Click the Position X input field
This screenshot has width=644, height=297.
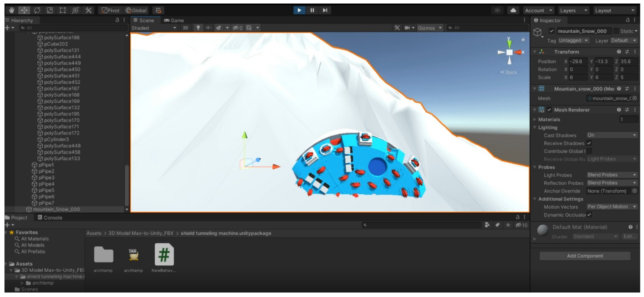pyautogui.click(x=578, y=61)
